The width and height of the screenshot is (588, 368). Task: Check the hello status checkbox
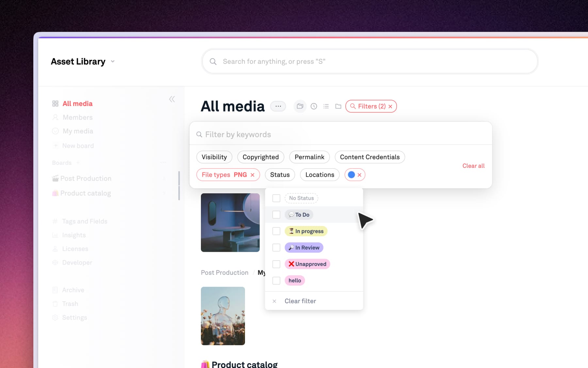276,281
